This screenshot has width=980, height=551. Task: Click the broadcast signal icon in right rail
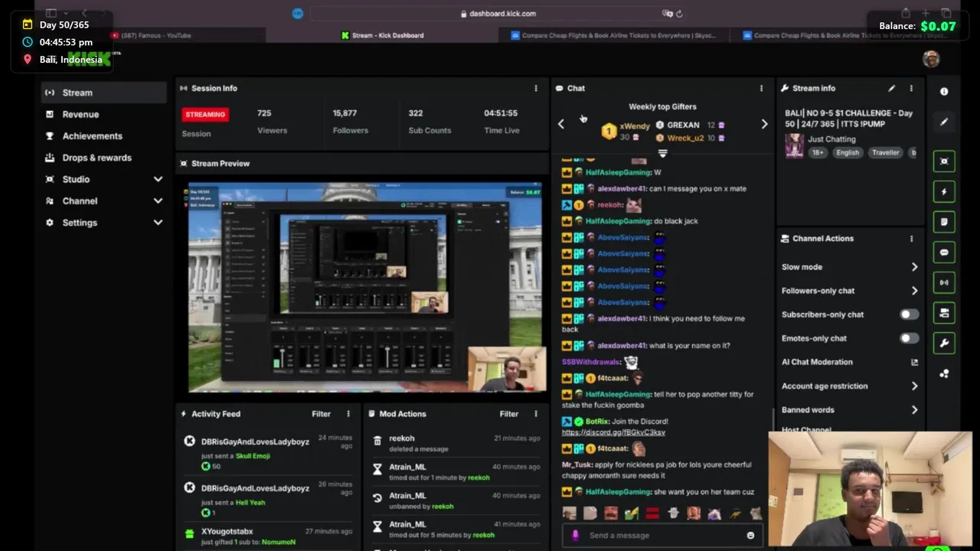(944, 282)
